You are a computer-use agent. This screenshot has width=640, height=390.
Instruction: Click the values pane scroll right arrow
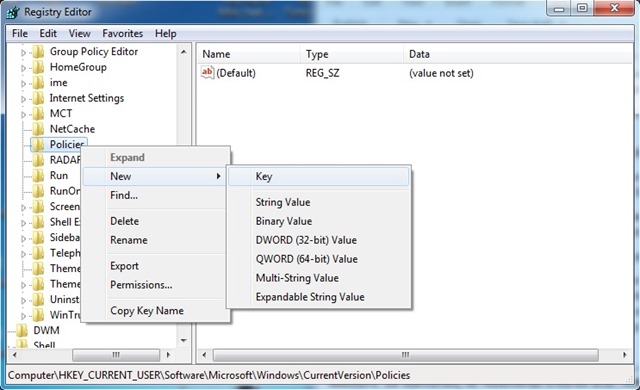[625, 355]
